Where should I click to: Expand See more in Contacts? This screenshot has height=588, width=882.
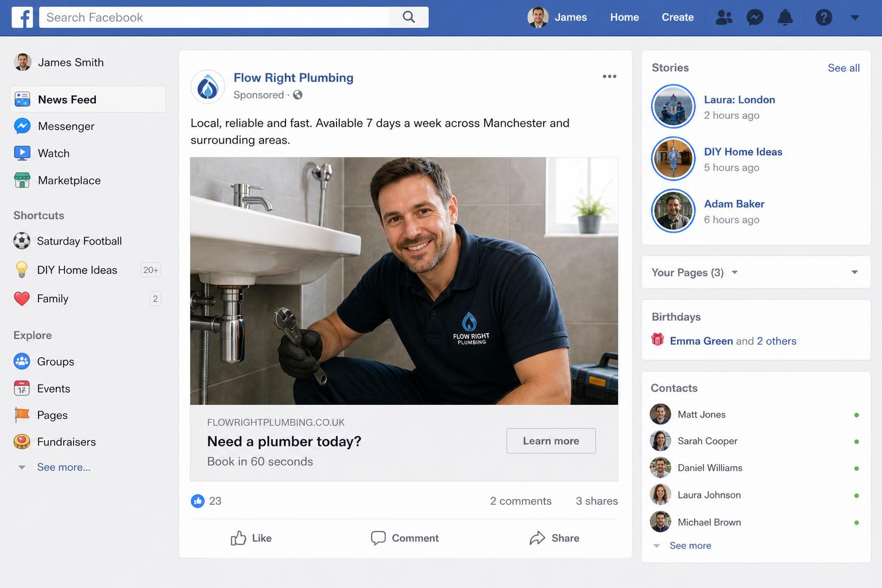coord(690,546)
